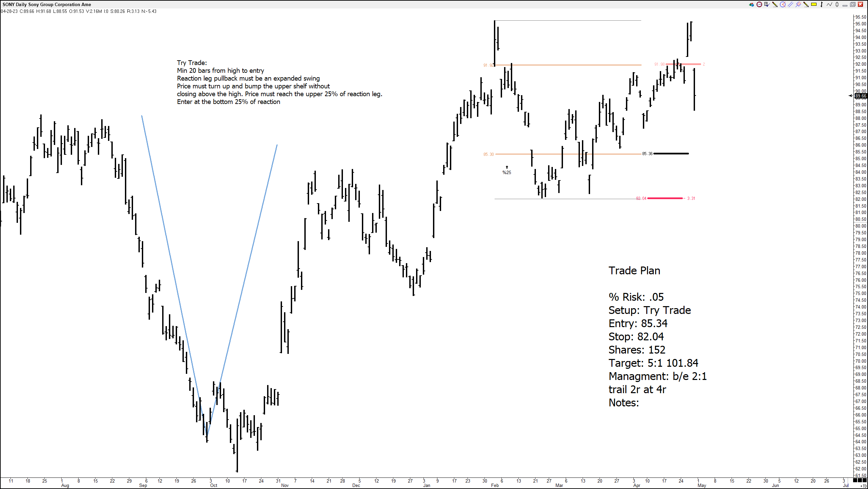Select the blue parallel lines tool
The width and height of the screenshot is (868, 489).
(x=790, y=4)
